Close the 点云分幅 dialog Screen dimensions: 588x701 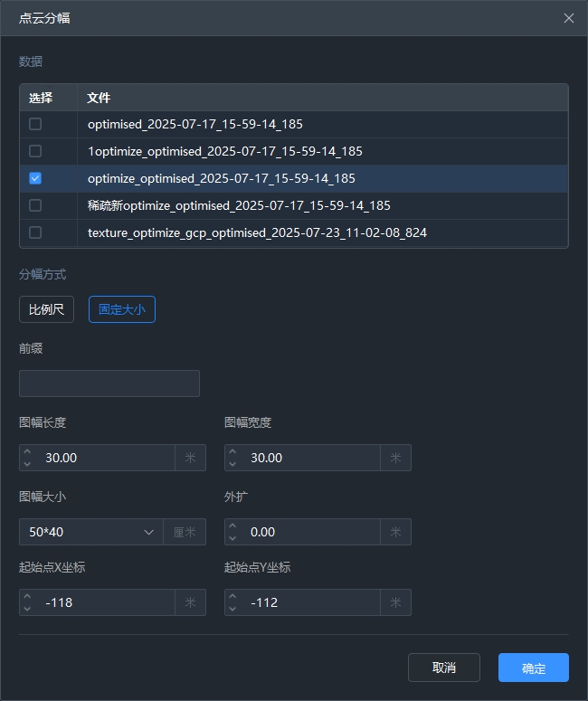click(x=568, y=18)
